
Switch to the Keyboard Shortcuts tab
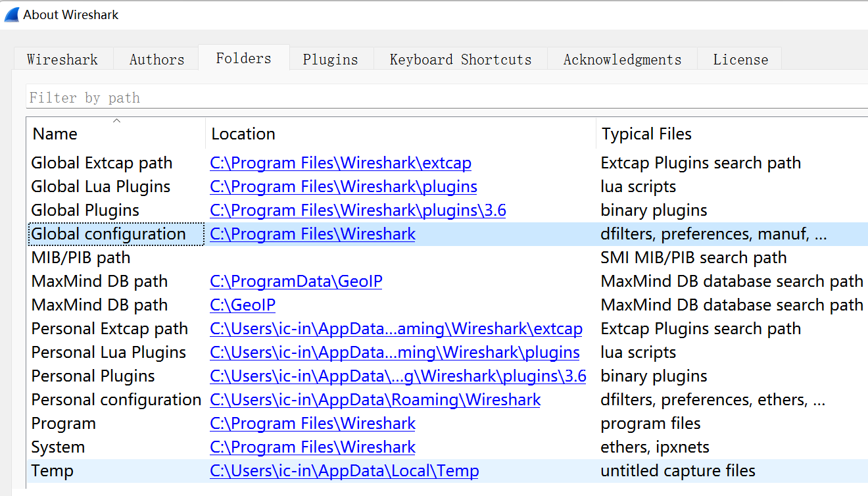[460, 59]
